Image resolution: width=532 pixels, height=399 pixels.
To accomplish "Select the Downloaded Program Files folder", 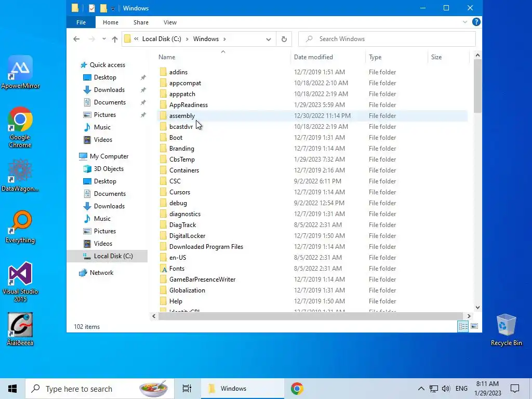I will (206, 247).
